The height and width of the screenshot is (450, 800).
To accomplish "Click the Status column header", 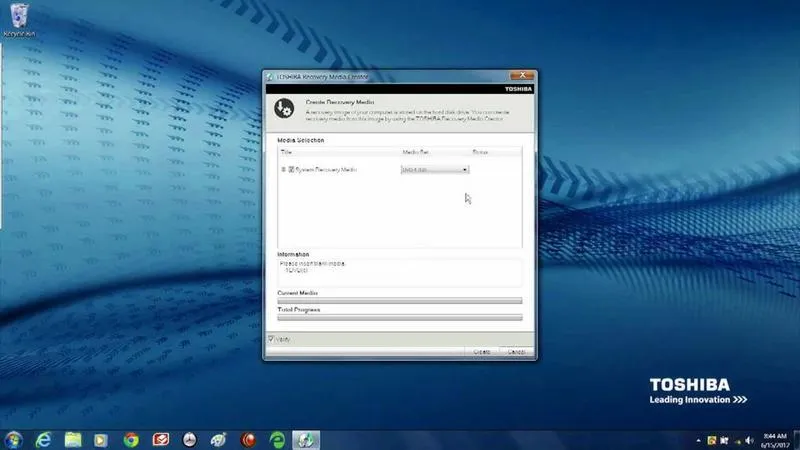I will click(x=480, y=152).
